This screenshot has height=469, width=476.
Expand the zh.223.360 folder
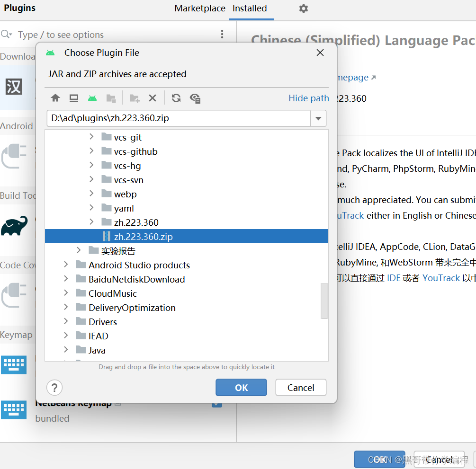click(91, 222)
